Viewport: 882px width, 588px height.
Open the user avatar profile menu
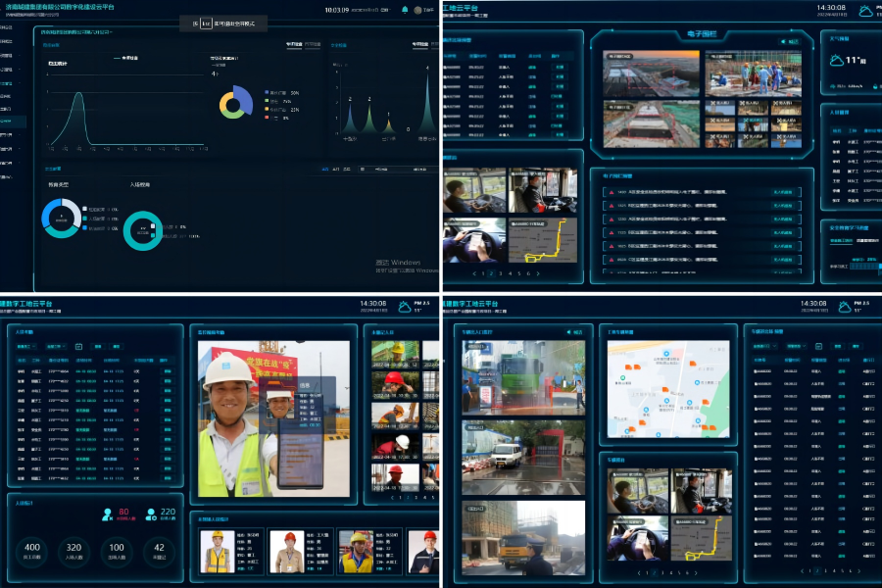click(418, 10)
